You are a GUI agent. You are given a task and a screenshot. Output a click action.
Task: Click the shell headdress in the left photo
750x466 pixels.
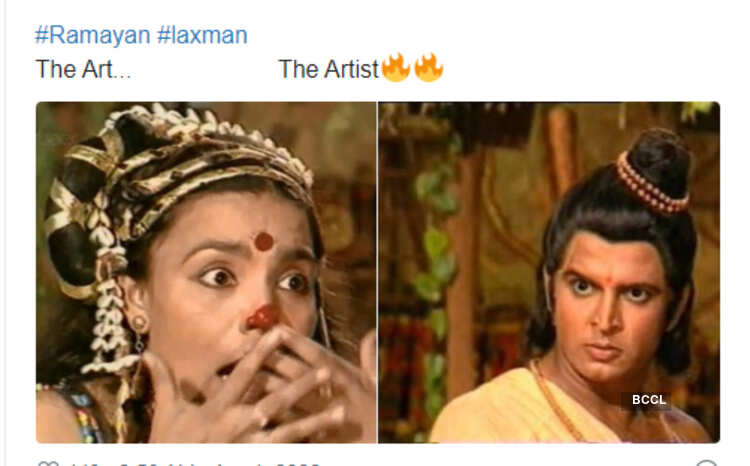click(x=177, y=158)
